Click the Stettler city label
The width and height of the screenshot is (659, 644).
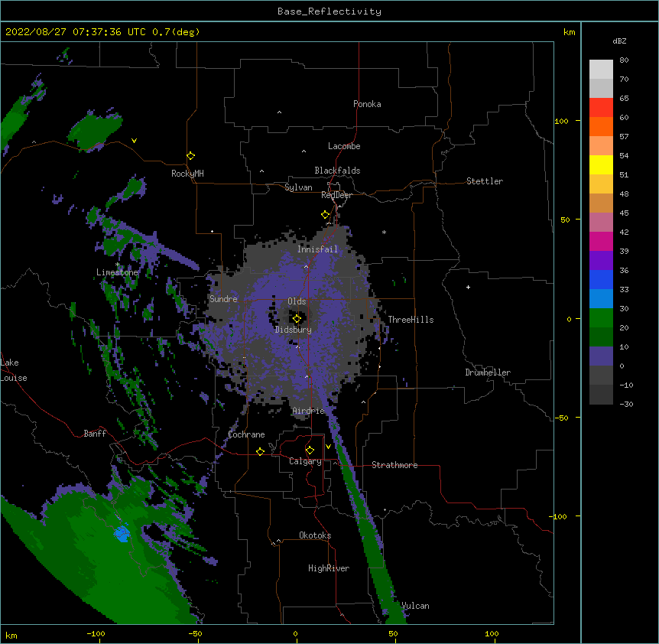point(485,181)
